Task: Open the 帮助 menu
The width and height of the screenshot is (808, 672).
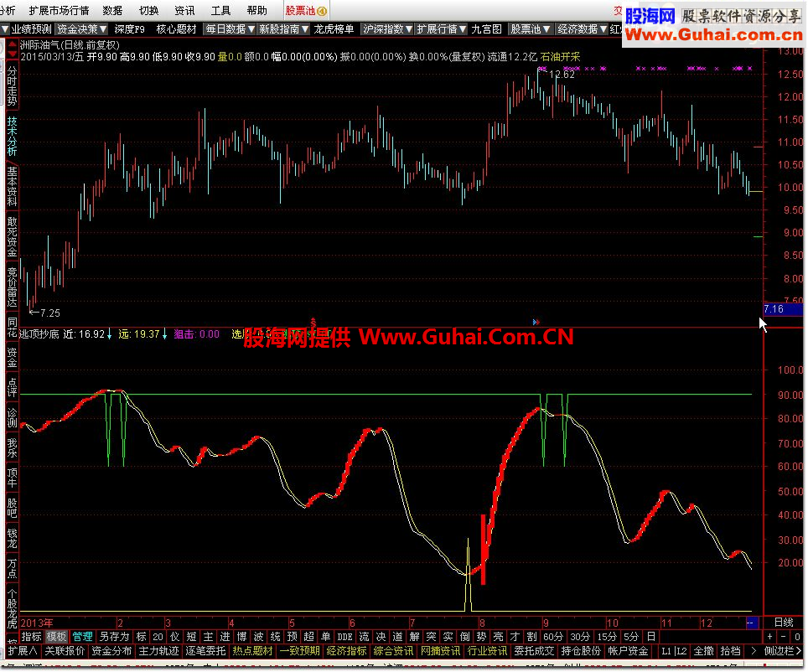Action: click(256, 11)
